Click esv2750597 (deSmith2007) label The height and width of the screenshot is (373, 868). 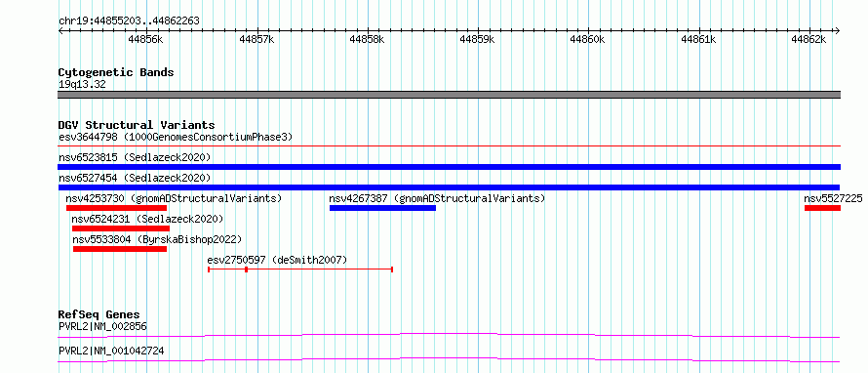click(277, 260)
